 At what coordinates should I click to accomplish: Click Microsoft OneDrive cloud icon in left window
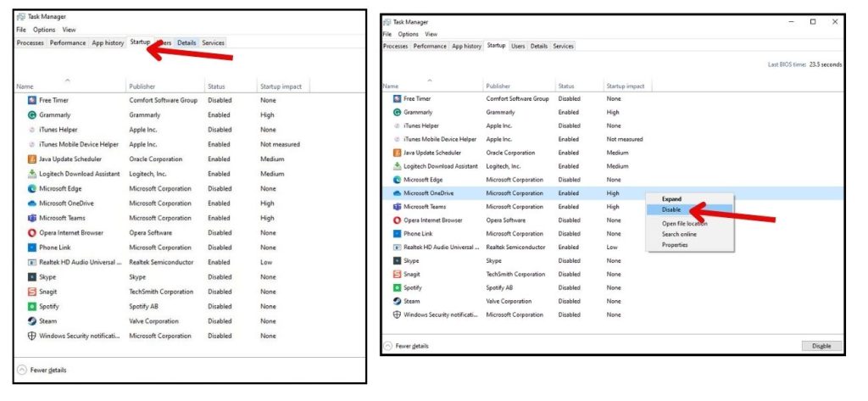coord(32,203)
